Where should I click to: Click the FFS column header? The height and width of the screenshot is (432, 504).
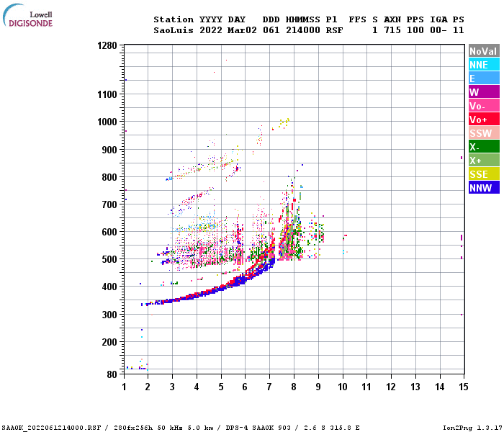[357, 19]
